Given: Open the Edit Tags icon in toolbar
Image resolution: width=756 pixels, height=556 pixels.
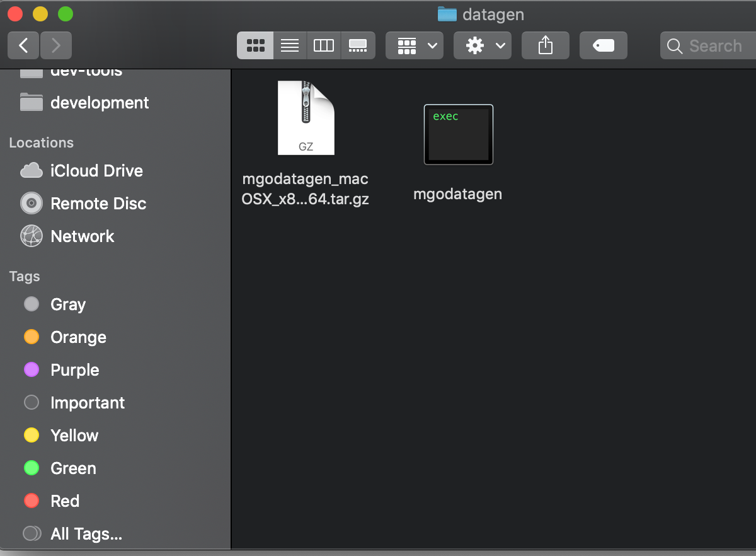Looking at the screenshot, I should 603,45.
